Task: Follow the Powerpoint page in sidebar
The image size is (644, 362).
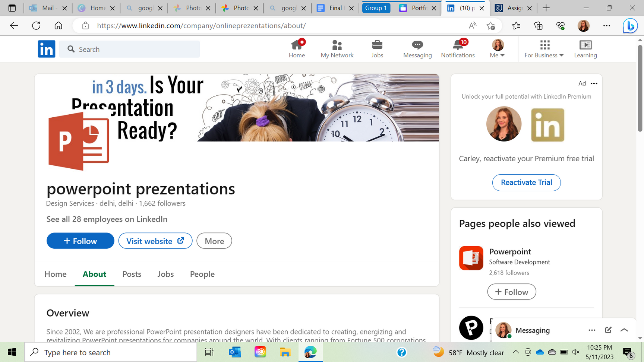Action: 512,292
